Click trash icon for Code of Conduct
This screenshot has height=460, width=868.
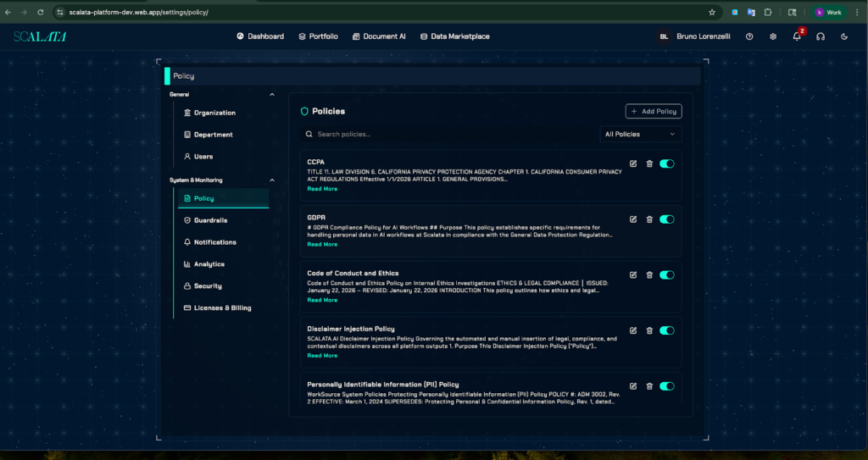click(x=649, y=275)
